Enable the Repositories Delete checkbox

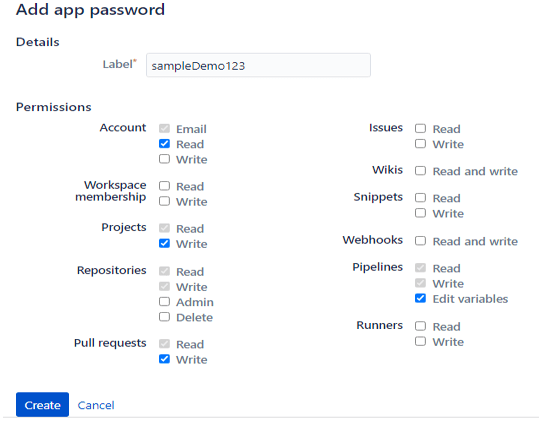(164, 317)
